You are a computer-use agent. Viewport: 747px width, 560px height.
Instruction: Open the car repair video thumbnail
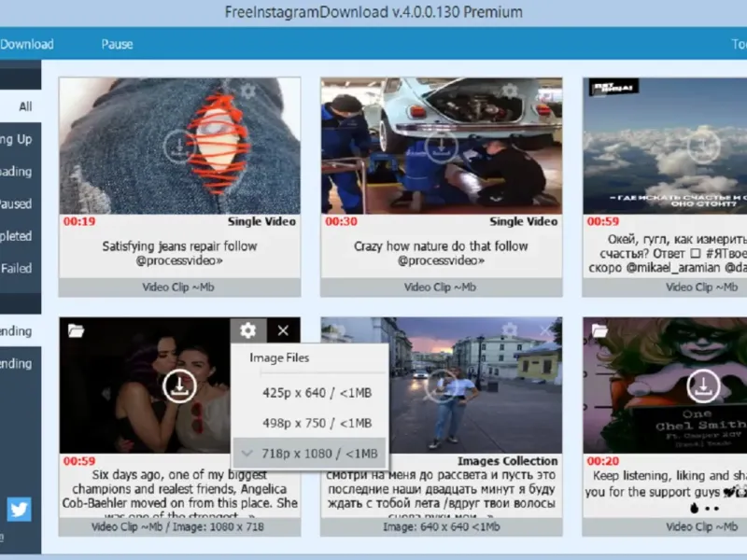(441, 146)
